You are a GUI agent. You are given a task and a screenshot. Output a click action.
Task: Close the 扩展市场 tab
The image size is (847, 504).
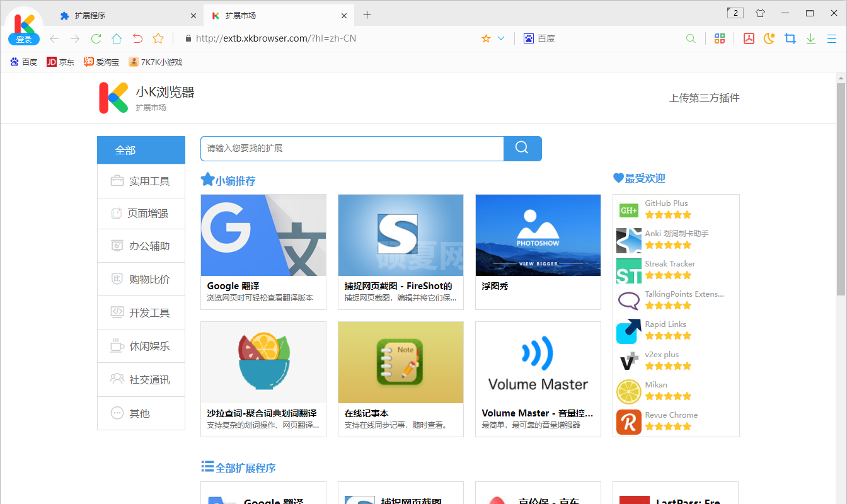pyautogui.click(x=344, y=16)
